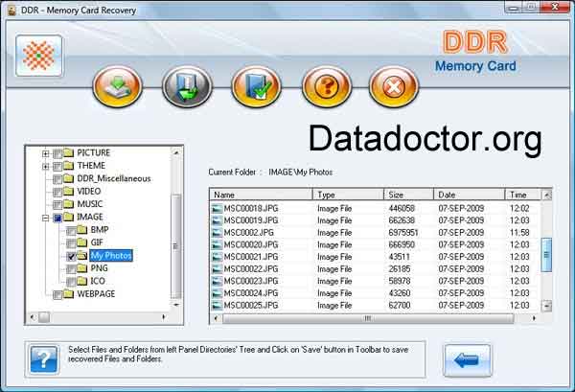Click the checkmark book toolbar icon
Viewport: 575px width, 392px height.
point(257,86)
